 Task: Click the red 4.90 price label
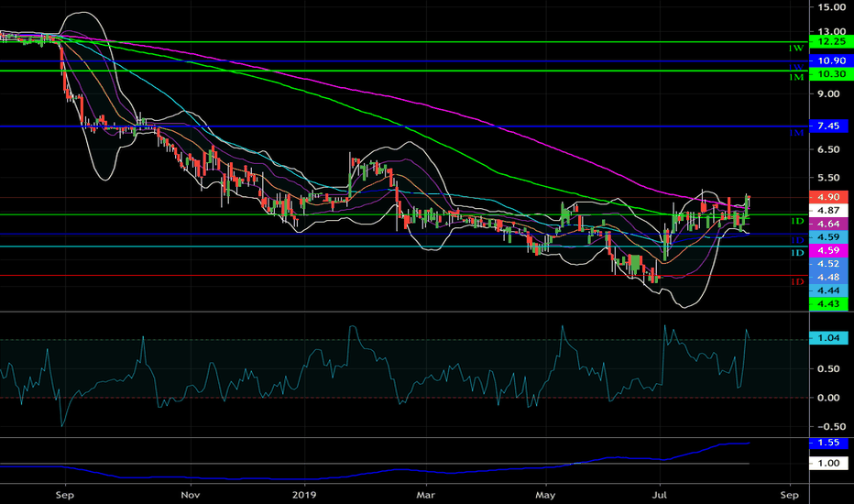coord(828,197)
